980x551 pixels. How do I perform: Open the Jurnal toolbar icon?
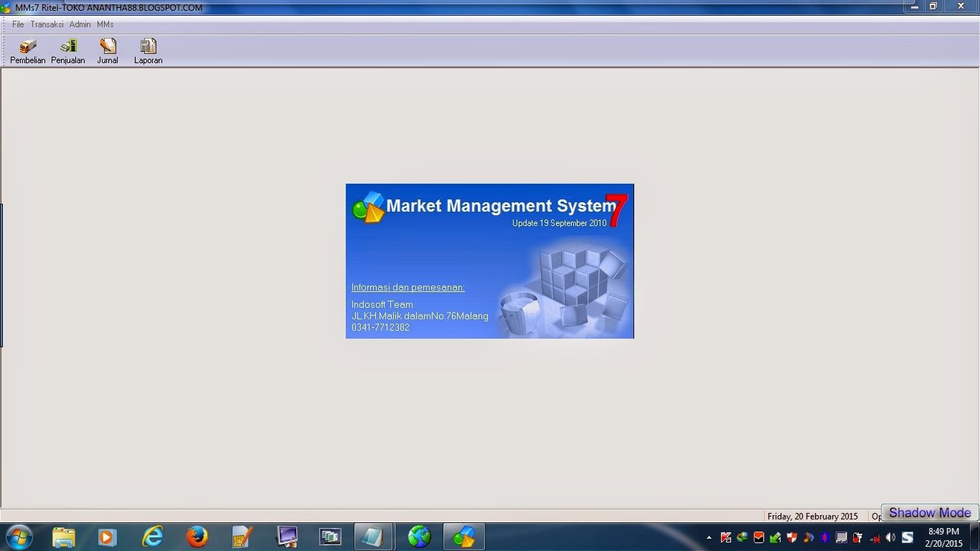(108, 52)
